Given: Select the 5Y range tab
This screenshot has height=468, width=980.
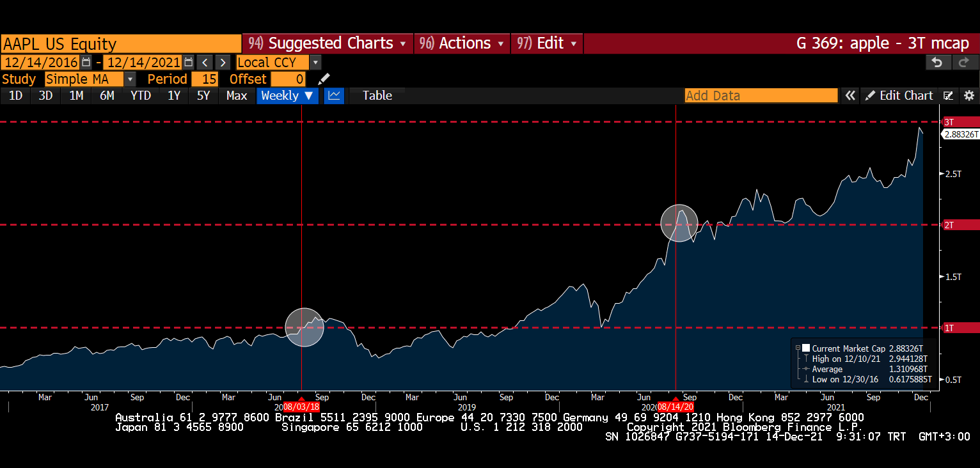Looking at the screenshot, I should [203, 95].
